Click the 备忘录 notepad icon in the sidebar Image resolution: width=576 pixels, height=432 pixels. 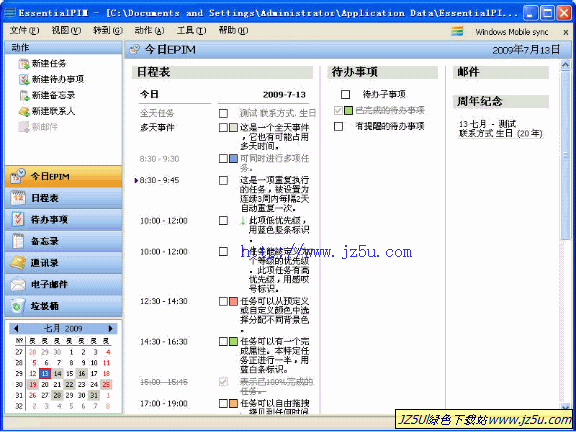(x=18, y=241)
